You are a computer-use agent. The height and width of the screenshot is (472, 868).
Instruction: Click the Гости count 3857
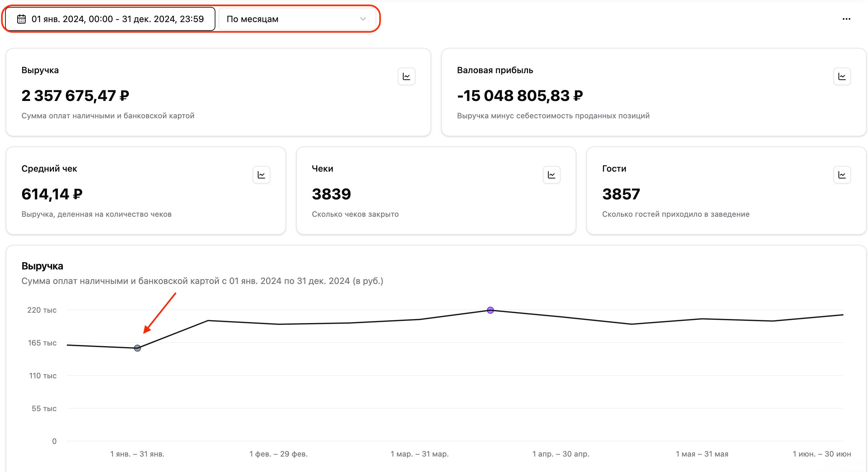[621, 194]
